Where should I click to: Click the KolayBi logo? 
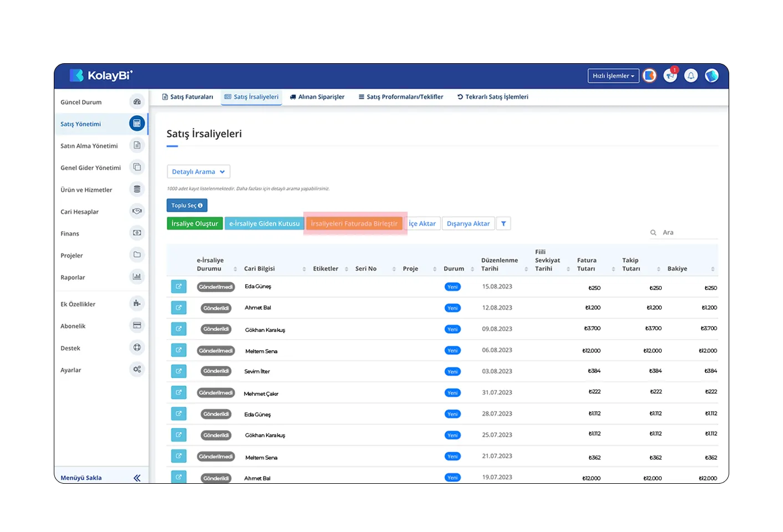pyautogui.click(x=101, y=75)
